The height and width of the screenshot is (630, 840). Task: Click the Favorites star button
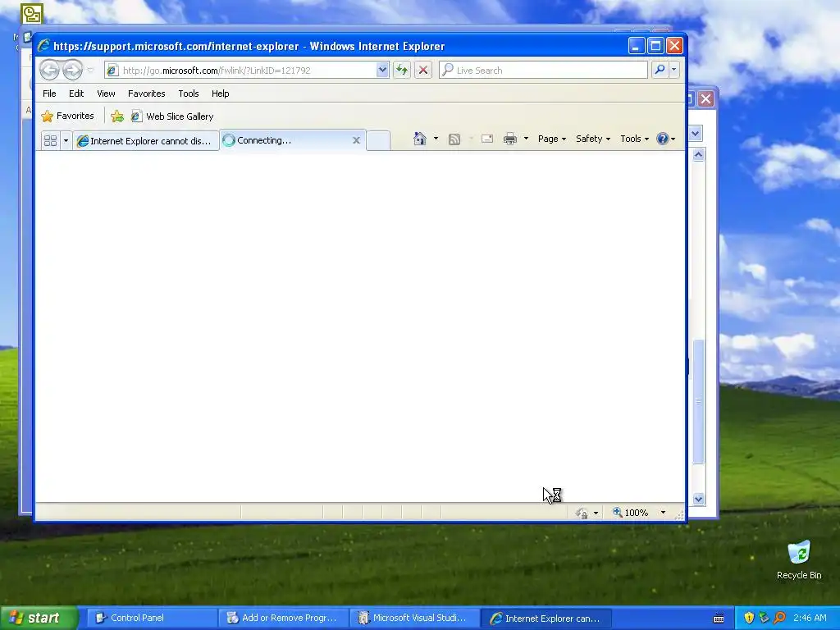coord(67,116)
